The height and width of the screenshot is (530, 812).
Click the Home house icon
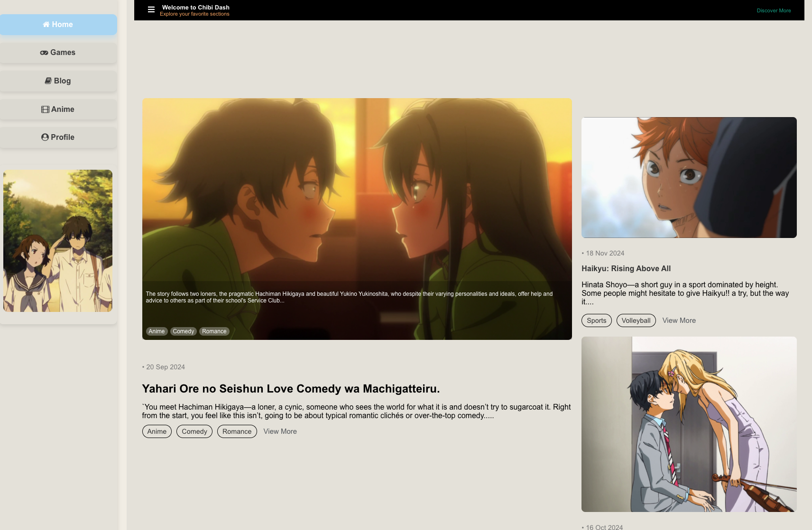tap(46, 25)
